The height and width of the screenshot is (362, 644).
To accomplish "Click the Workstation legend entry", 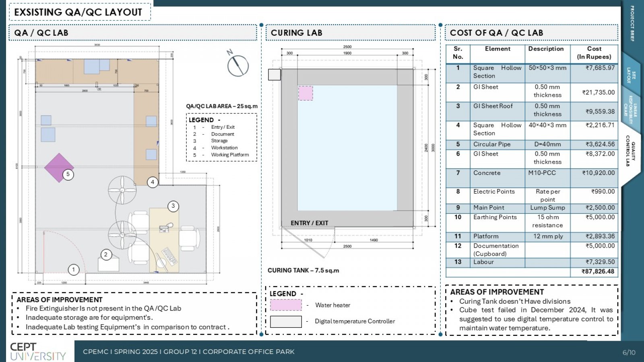I will pyautogui.click(x=224, y=148).
